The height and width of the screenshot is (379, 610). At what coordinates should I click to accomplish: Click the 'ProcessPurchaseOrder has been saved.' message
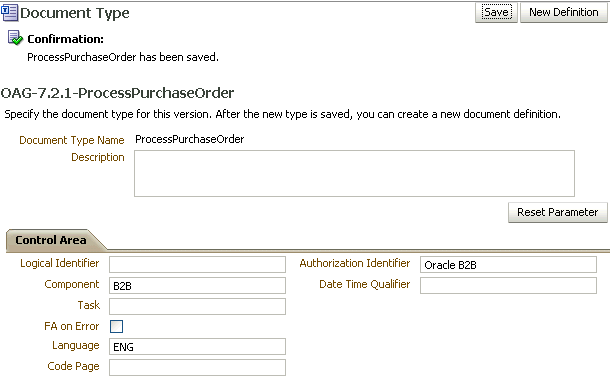[123, 57]
